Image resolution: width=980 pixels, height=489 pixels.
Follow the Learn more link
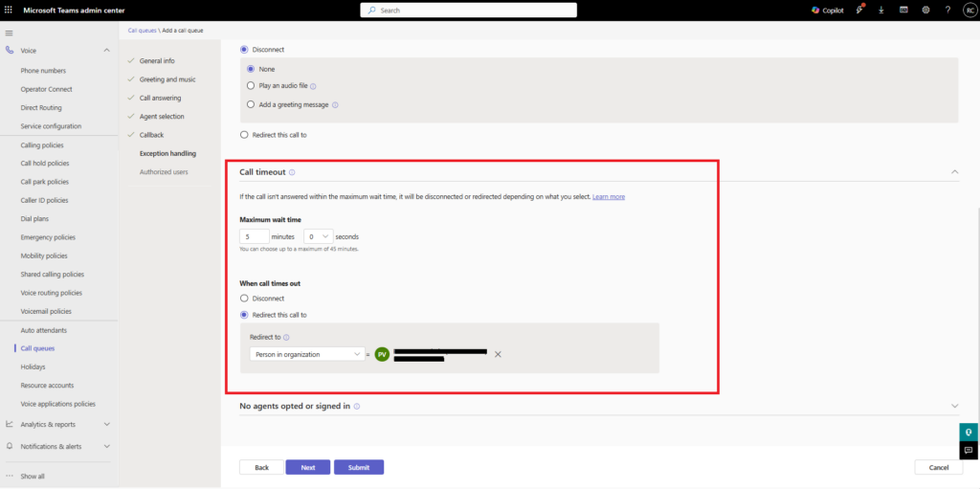(609, 197)
